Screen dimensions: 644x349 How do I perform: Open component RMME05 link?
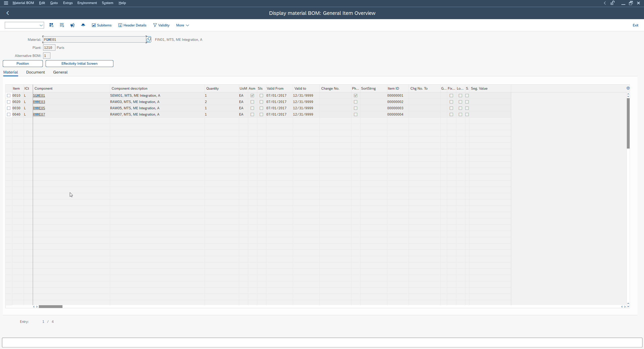[39, 108]
